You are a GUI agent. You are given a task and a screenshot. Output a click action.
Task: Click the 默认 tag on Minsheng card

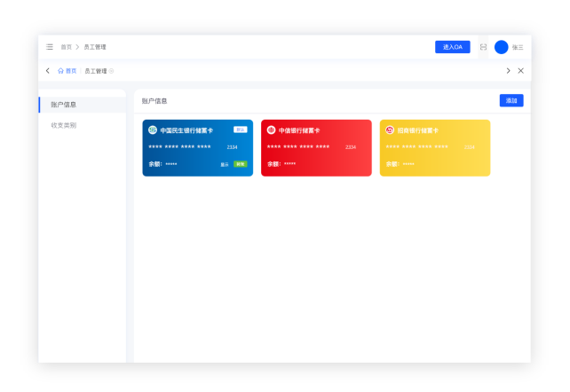point(240,129)
